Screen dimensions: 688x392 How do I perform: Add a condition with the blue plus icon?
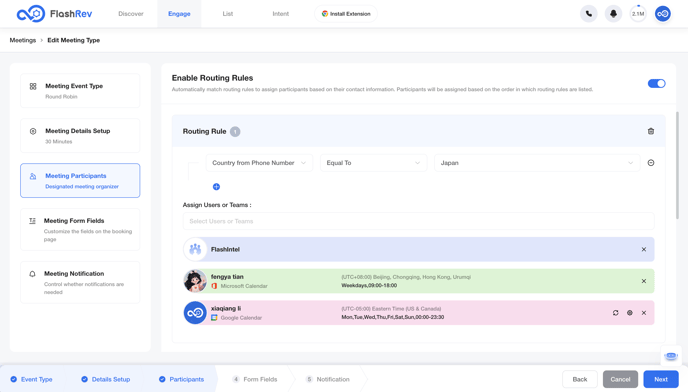coord(216,187)
